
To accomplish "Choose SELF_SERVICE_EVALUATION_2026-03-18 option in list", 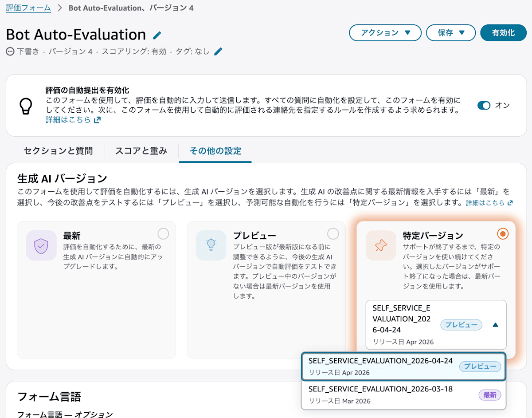I will pyautogui.click(x=403, y=395).
